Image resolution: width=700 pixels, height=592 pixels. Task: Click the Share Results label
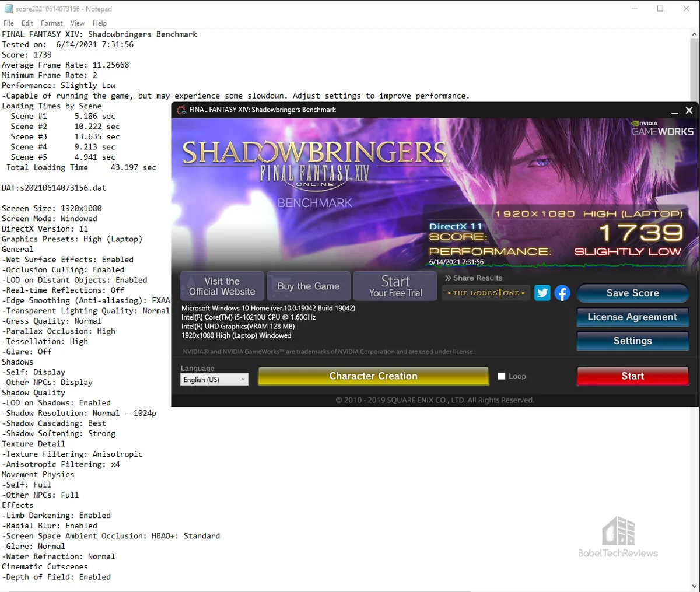(x=474, y=278)
